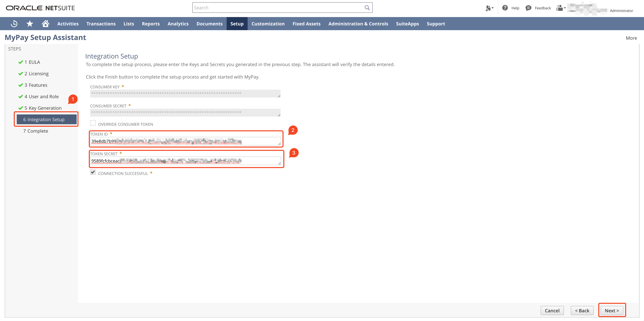Switch to the Setup tab
644x321 pixels.
click(237, 23)
